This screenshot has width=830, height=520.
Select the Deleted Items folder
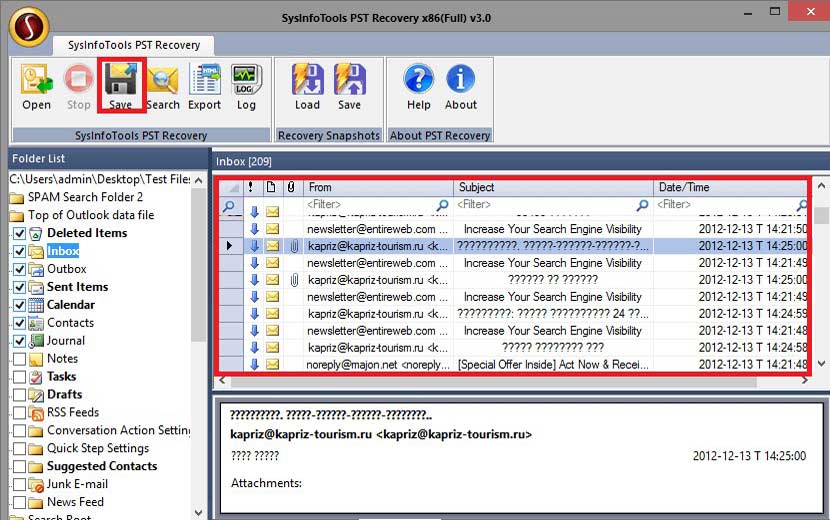(x=87, y=233)
